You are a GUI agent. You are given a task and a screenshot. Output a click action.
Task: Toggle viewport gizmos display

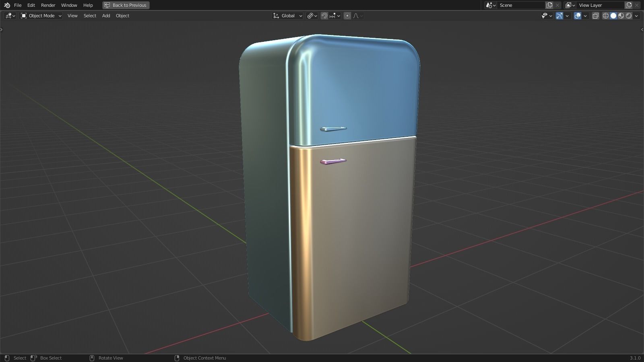coord(559,16)
